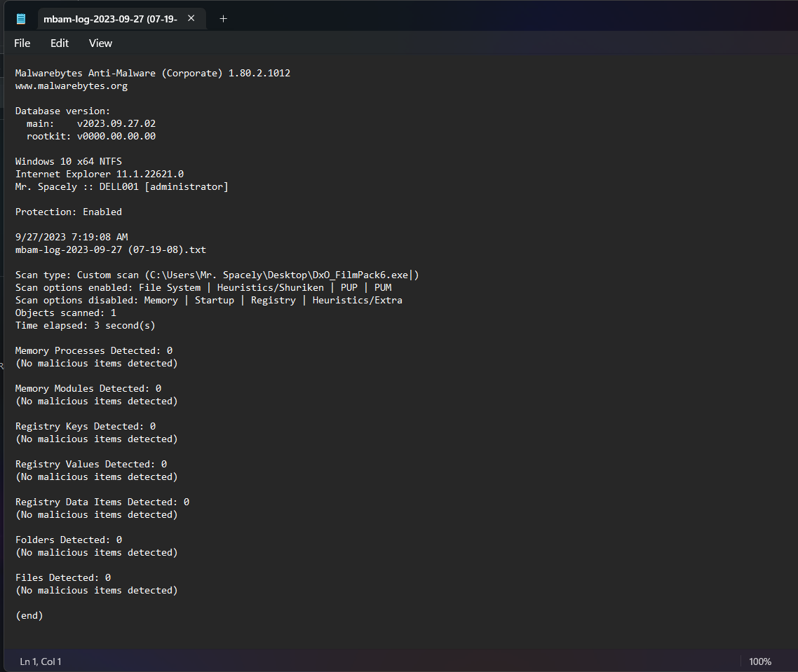798x672 pixels.
Task: Click the www.malwarebytes.org text line
Action: tap(72, 86)
